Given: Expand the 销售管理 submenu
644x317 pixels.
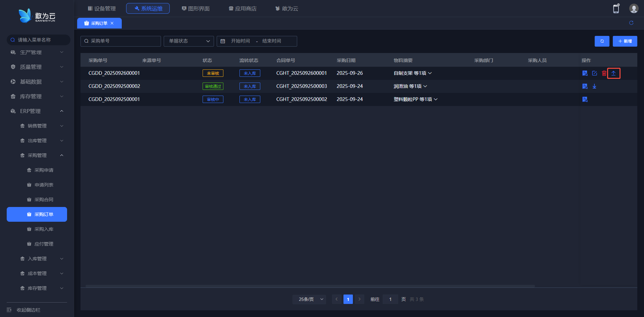Looking at the screenshot, I should tap(37, 126).
